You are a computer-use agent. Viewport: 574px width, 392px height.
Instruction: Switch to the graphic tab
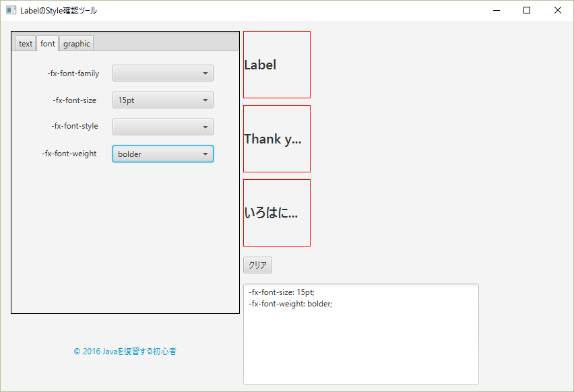pos(75,43)
